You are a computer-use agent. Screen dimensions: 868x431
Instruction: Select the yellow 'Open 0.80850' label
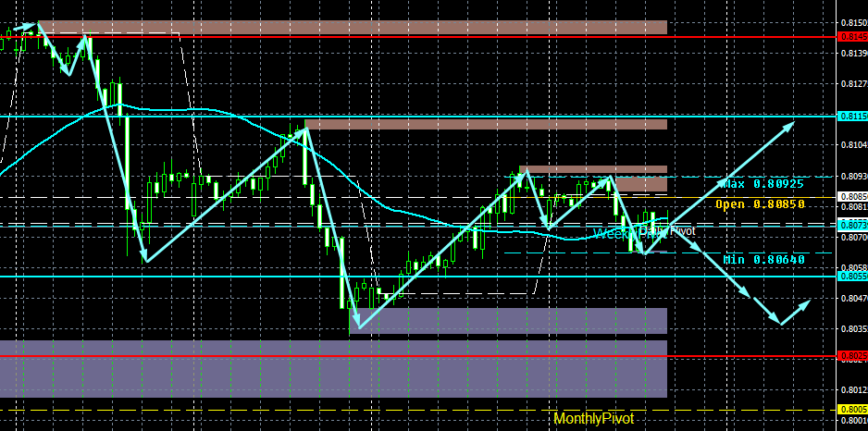click(x=760, y=204)
